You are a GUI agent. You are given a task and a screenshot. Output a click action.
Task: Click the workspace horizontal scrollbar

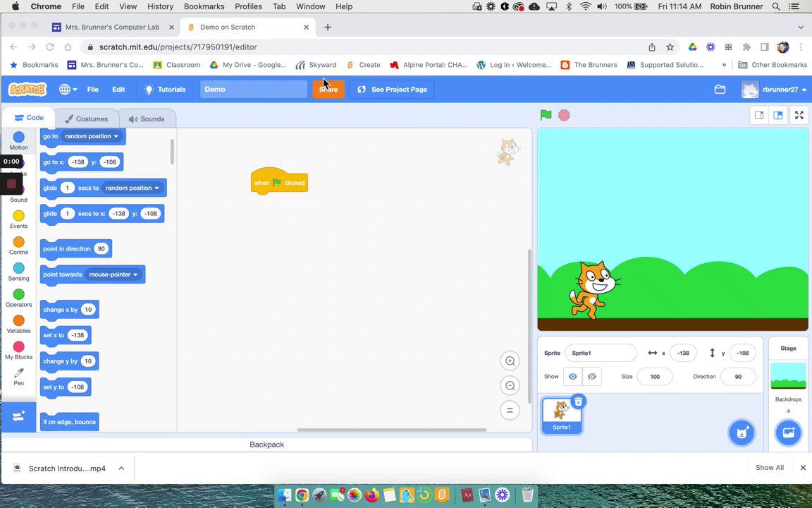392,430
